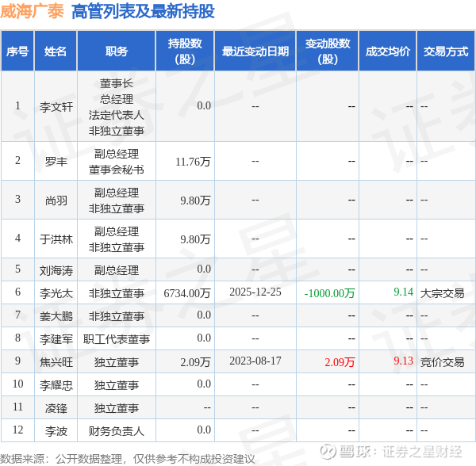Click 法定代表人 in 李文轩's positions
This screenshot has width=476, height=466.
click(x=117, y=115)
